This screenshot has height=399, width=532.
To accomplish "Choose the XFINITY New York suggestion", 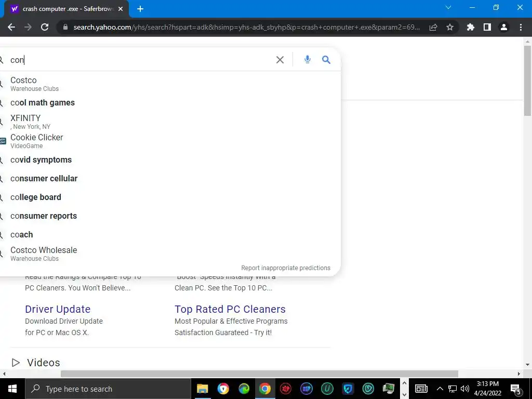I will click(170, 122).
